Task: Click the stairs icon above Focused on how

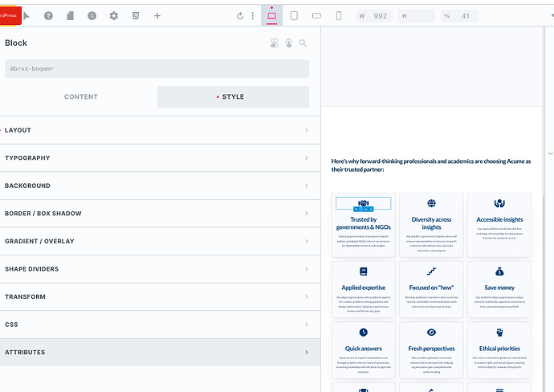Action: [431, 272]
